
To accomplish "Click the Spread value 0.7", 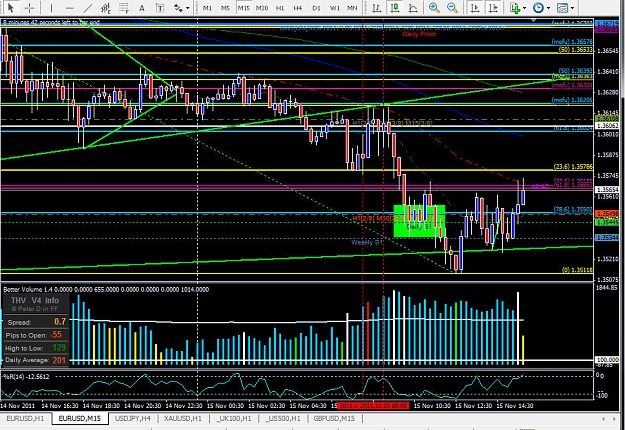I will (x=60, y=322).
